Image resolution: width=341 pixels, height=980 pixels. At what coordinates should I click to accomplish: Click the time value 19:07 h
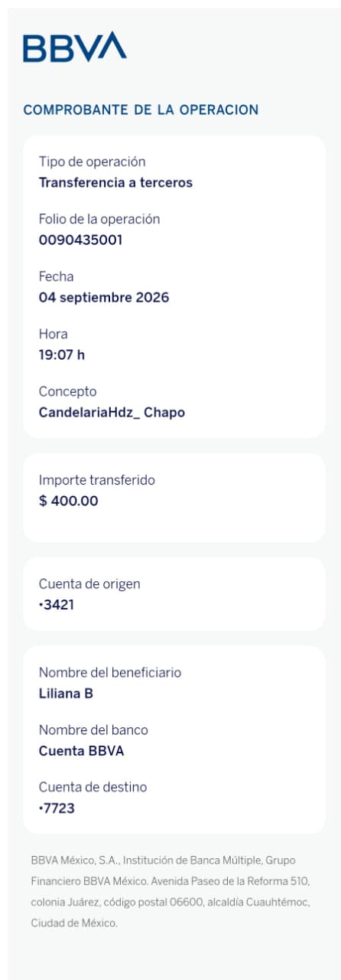pyautogui.click(x=62, y=355)
